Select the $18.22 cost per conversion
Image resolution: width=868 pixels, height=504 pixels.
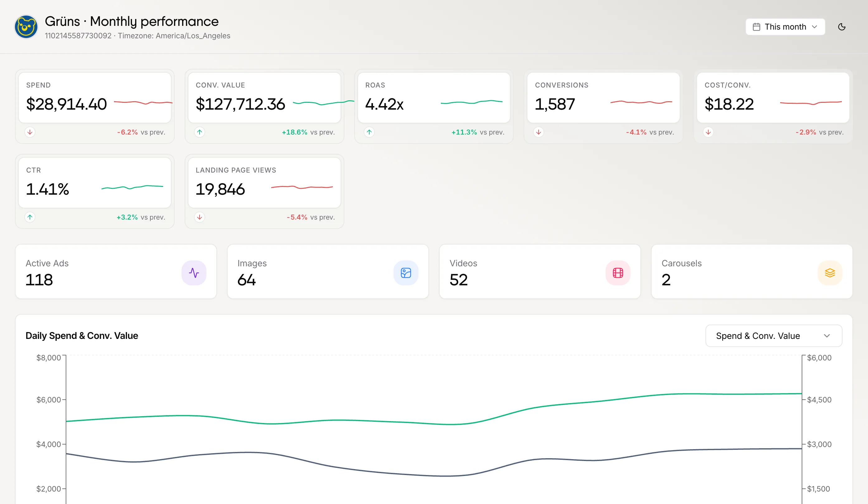click(729, 104)
